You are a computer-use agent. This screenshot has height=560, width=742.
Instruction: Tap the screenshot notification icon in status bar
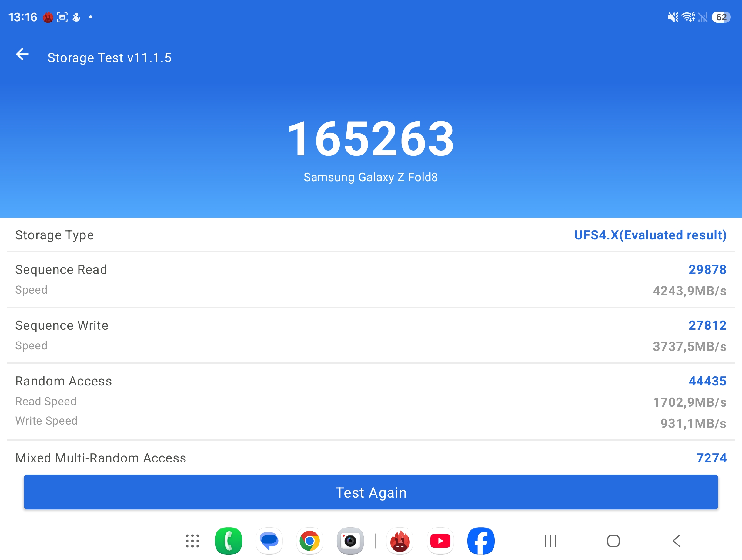click(62, 17)
